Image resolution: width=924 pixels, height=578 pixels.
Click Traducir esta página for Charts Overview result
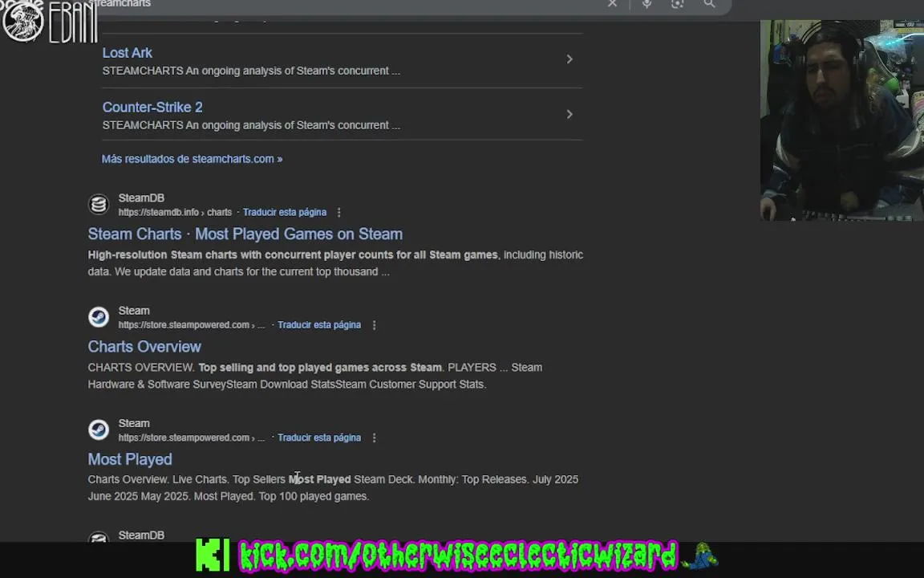point(319,325)
